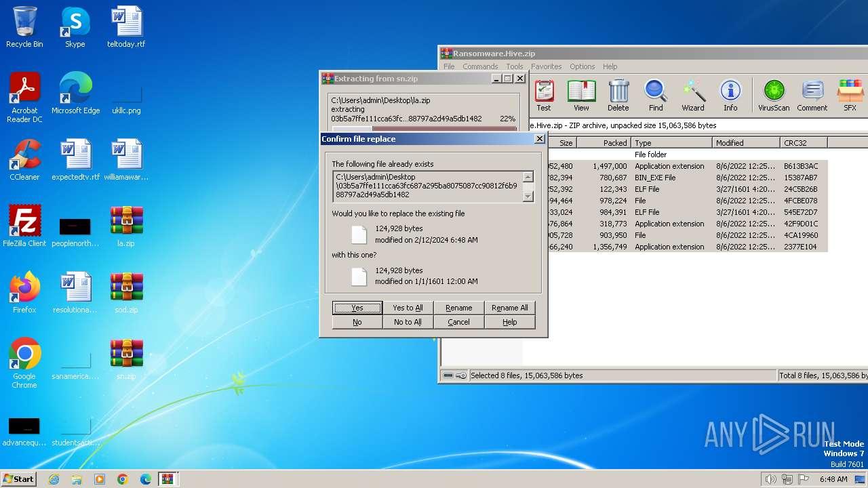
Task: Click the Info toolbar icon in WinRAR
Action: [x=730, y=96]
